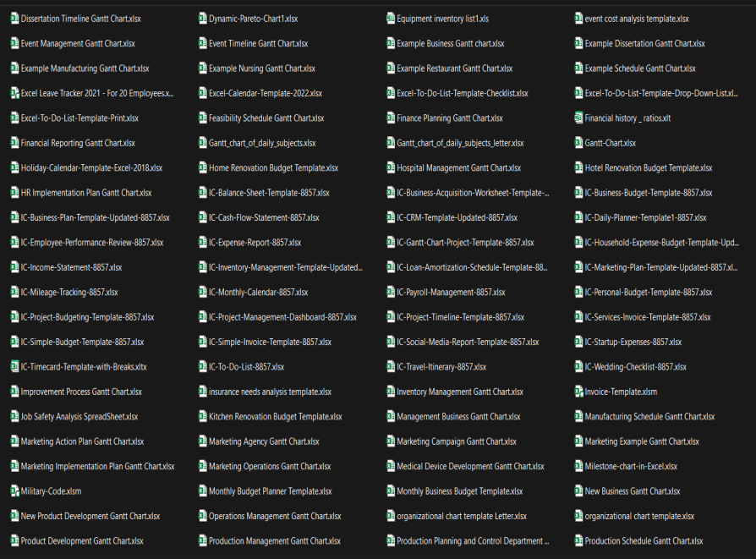Click the icon for Dynamic-Pareto-Chart1.xlsx
Screen dimensions: 756x559
[x=203, y=19]
